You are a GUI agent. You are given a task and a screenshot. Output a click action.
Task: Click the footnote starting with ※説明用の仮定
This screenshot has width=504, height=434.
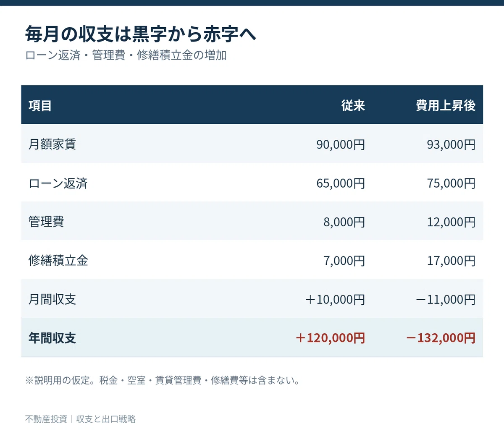(163, 381)
